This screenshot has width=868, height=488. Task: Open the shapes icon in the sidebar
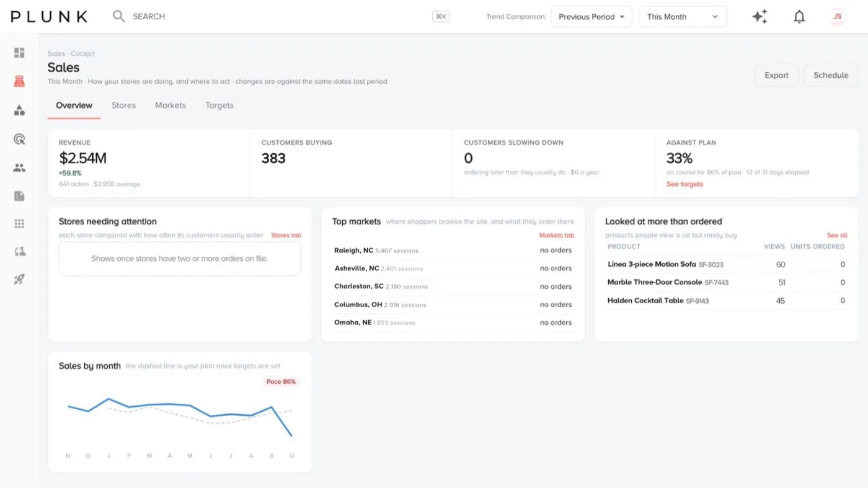pyautogui.click(x=19, y=110)
